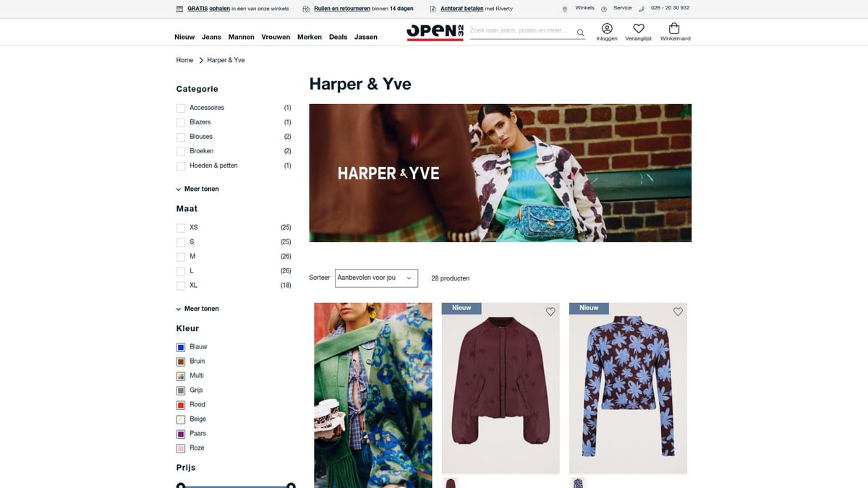Check the XL size filter
This screenshot has width=868, height=488.
[180, 285]
